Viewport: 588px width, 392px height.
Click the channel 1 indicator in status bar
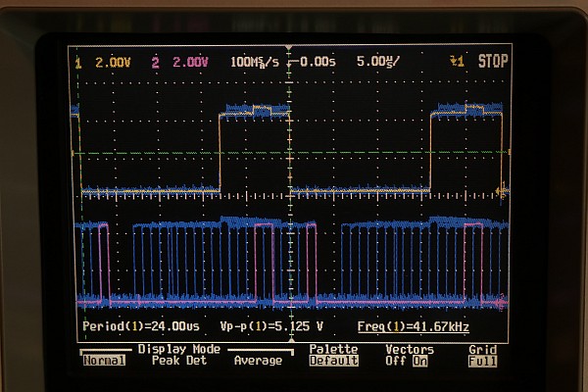(x=78, y=62)
